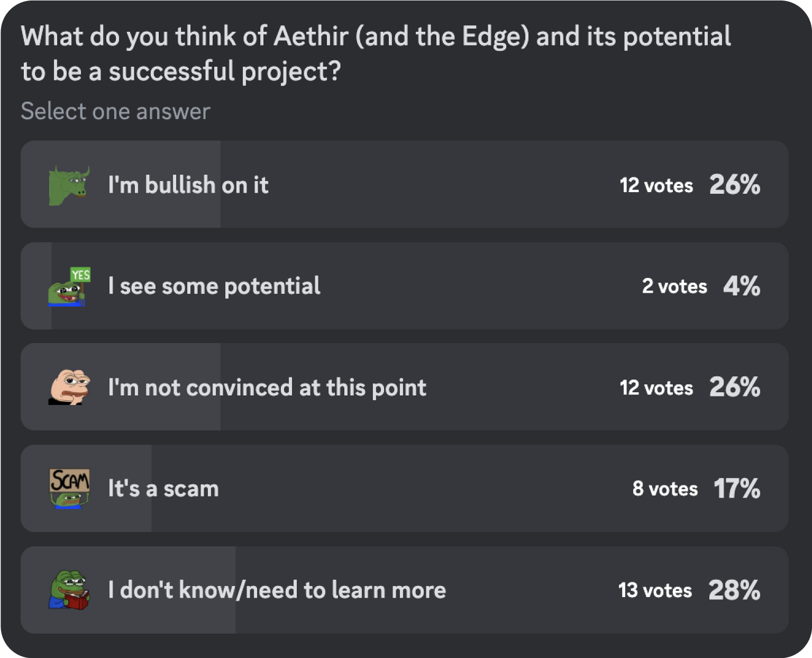Click the 4% result percentage
The width and height of the screenshot is (812, 658).
(x=742, y=286)
